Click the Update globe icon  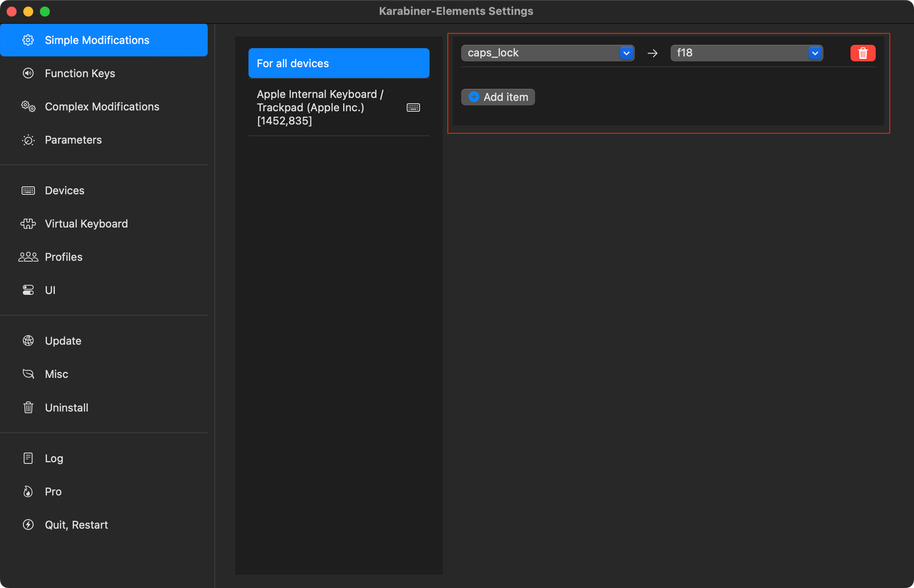[x=28, y=341]
